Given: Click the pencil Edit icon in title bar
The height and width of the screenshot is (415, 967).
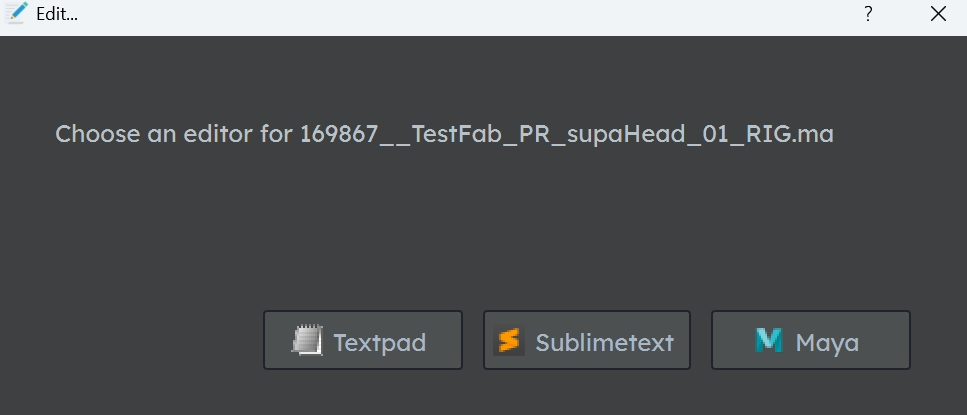Looking at the screenshot, I should click(16, 13).
